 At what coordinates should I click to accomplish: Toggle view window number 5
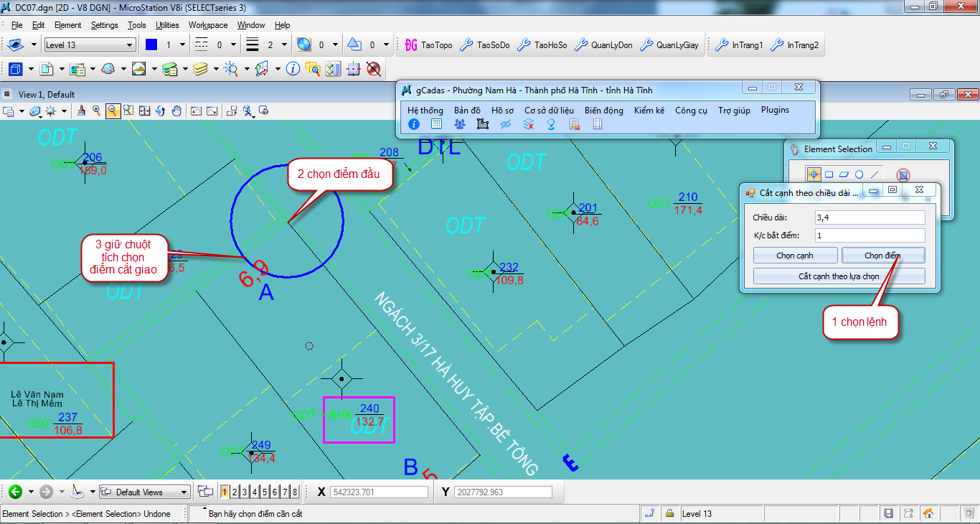click(265, 492)
